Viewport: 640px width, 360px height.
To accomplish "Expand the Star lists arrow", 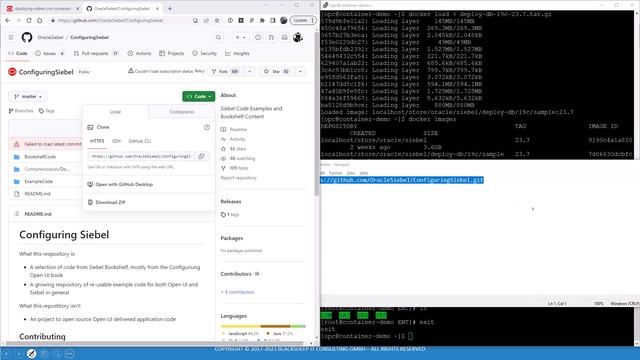I will click(300, 71).
